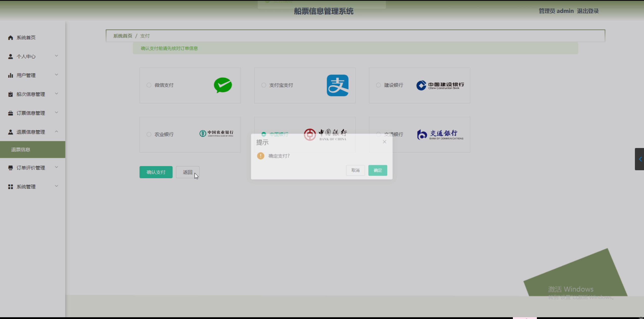The height and width of the screenshot is (319, 644).
Task: Click the home icon beside 系统首页
Action: (10, 38)
